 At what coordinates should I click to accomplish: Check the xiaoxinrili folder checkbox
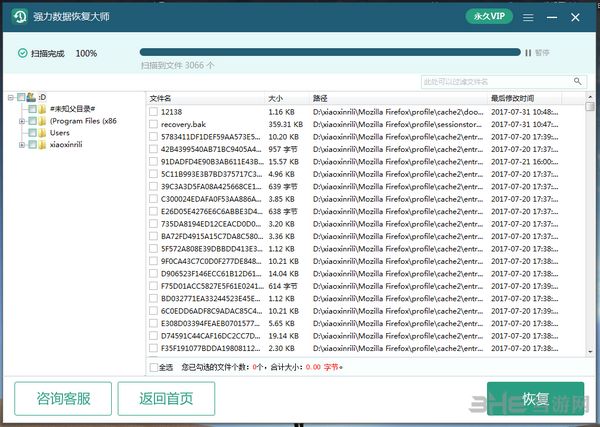click(33, 145)
